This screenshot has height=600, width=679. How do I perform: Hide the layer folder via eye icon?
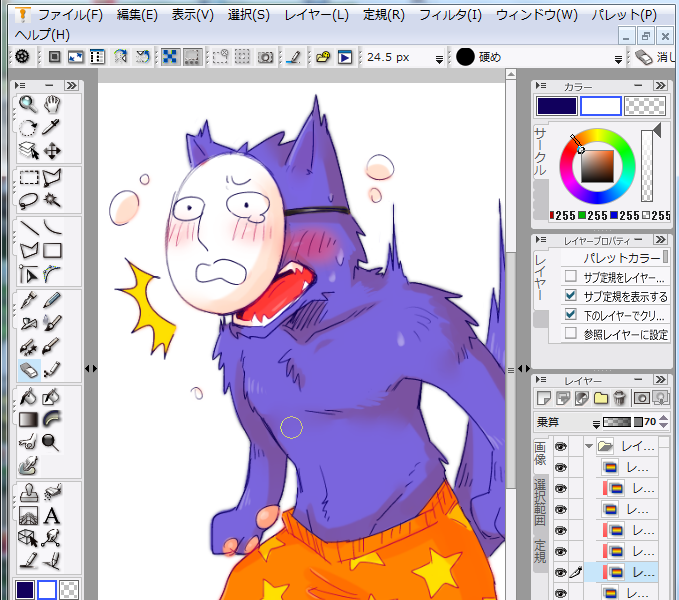pyautogui.click(x=560, y=446)
